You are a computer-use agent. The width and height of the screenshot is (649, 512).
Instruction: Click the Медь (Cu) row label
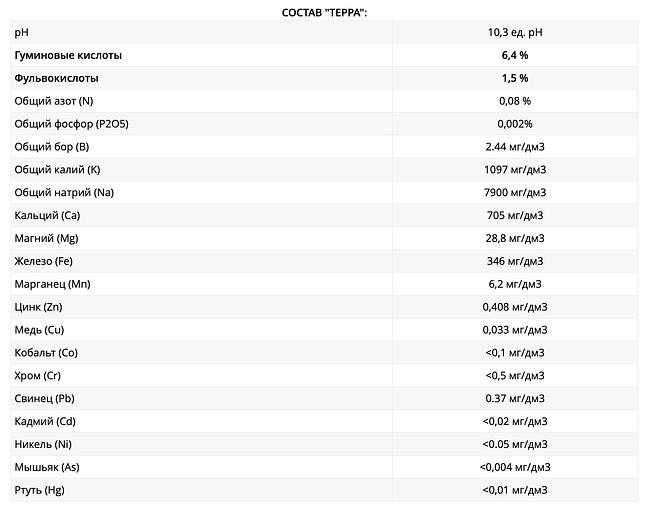click(x=40, y=330)
